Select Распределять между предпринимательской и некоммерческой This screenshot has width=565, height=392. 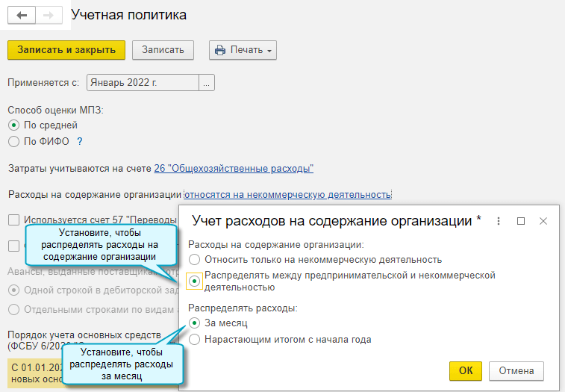[195, 281]
